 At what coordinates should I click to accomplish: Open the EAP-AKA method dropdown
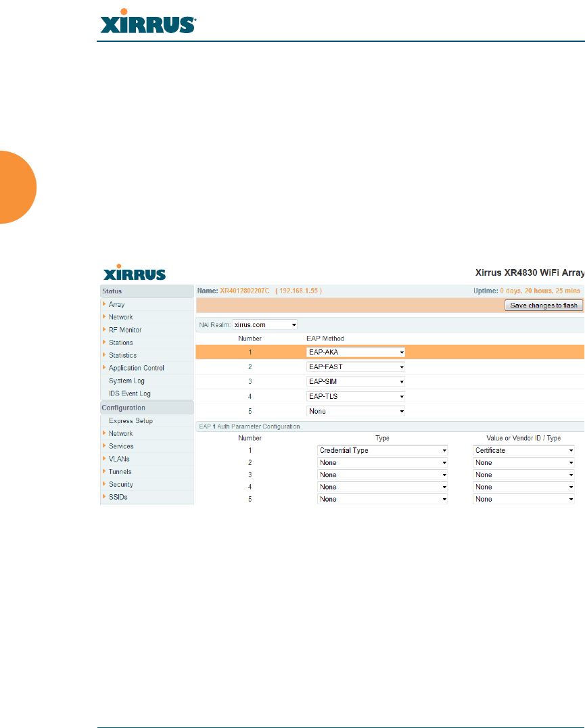[356, 352]
